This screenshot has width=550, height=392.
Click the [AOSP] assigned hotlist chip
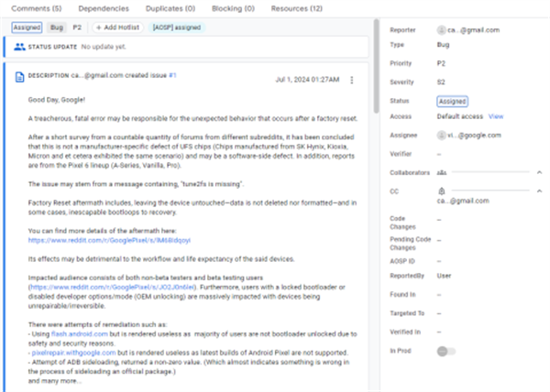tap(177, 27)
